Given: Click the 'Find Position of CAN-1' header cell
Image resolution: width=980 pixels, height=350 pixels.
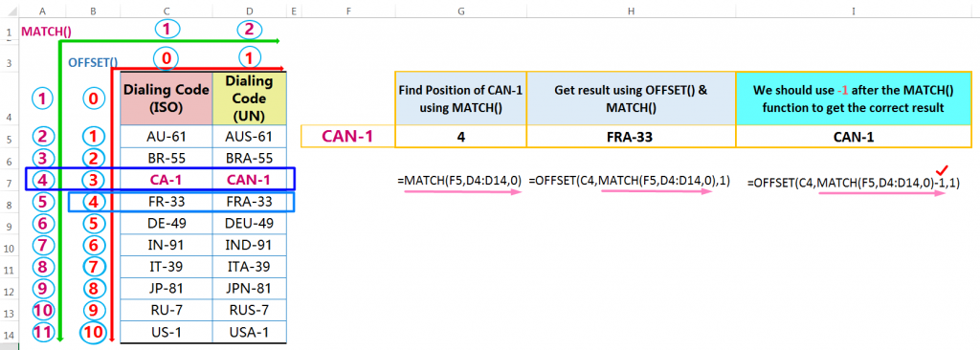Looking at the screenshot, I should (x=460, y=98).
